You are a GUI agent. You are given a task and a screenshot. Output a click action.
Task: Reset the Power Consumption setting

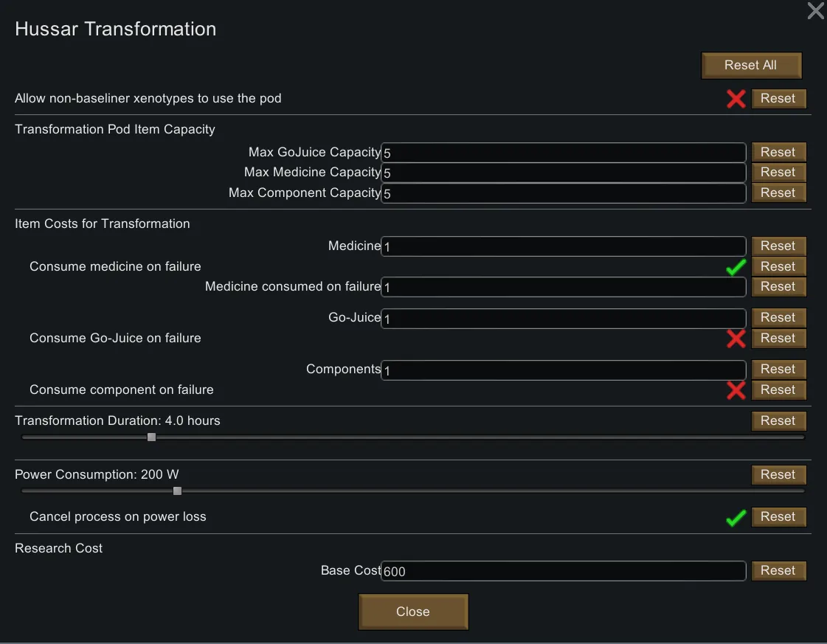[x=778, y=474]
